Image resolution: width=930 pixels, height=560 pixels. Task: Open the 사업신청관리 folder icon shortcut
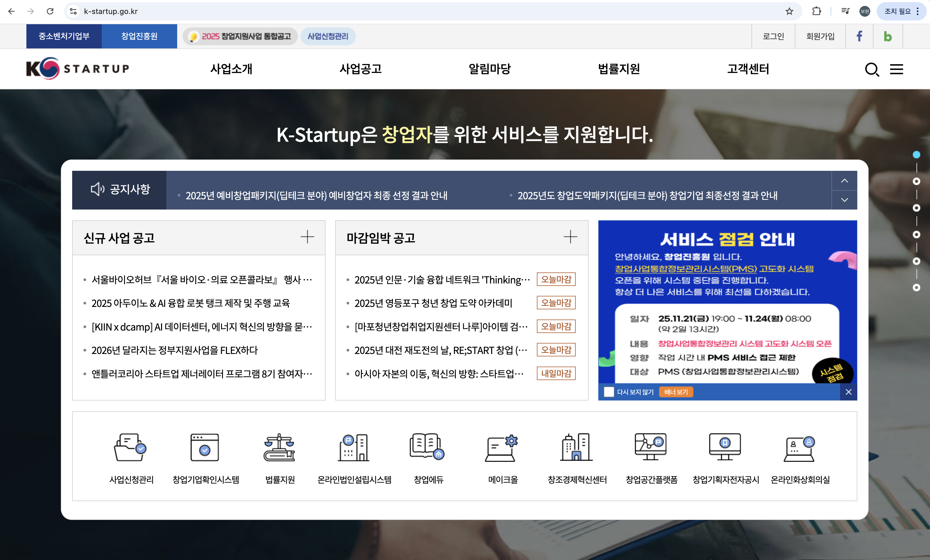click(x=130, y=448)
